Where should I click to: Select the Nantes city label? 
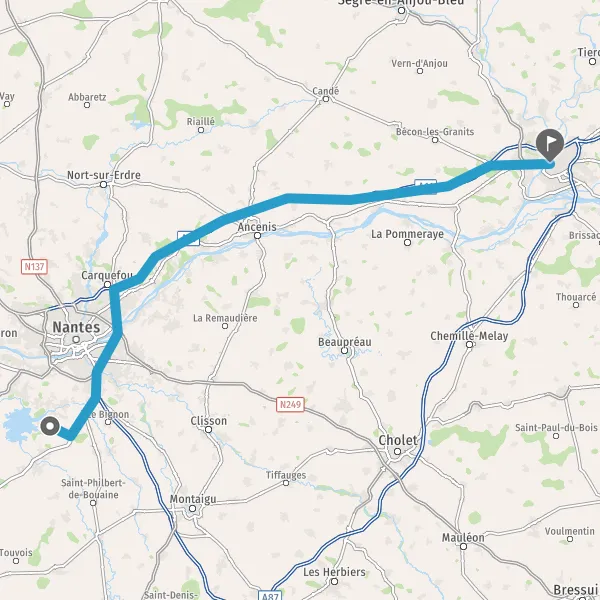76,327
